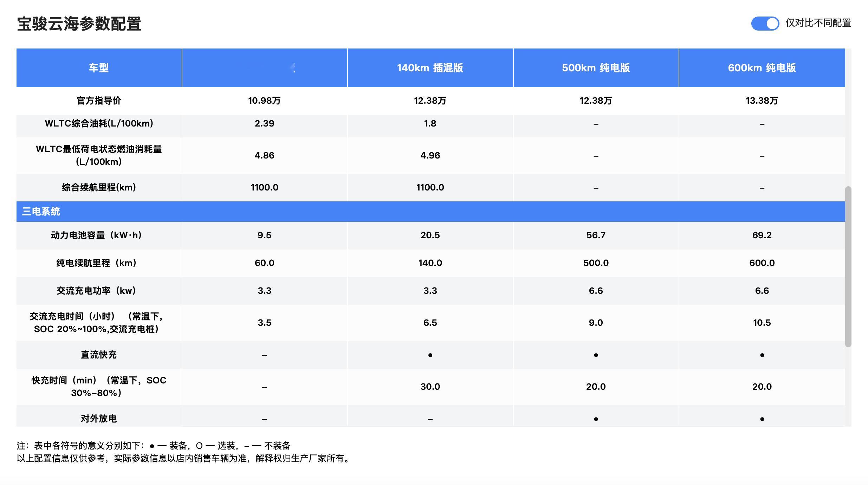Screen dimensions: 868x485
Task: Click the 三电系统 section header
Action: (431, 212)
